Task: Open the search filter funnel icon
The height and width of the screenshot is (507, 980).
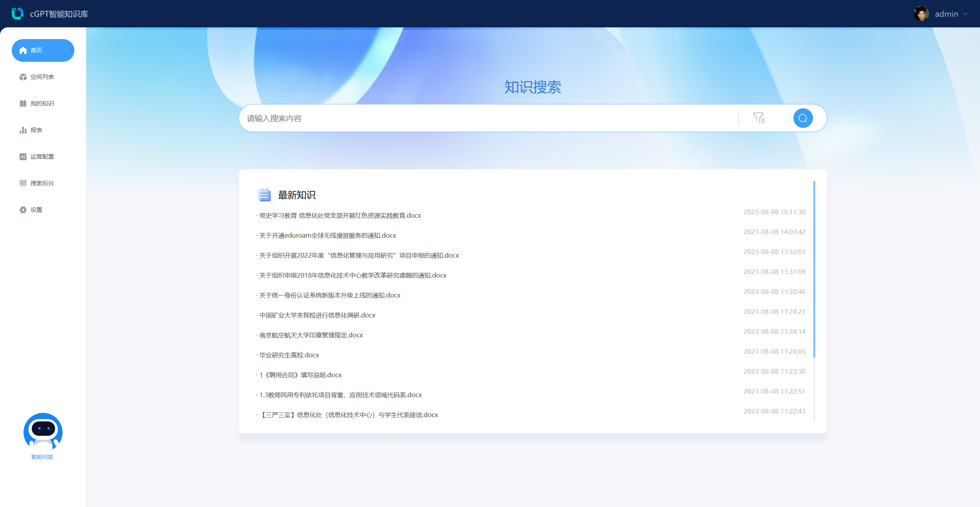Action: coord(759,118)
